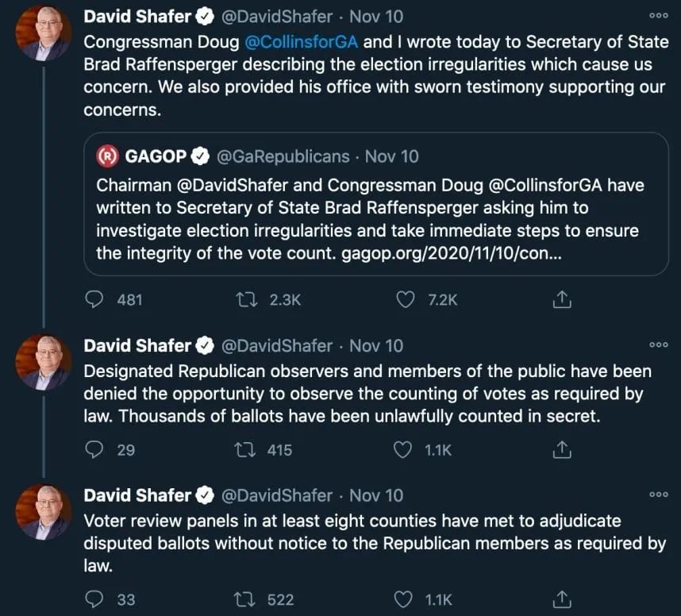Open more options on Republican observers tweet
681x616 pixels.
pyautogui.click(x=659, y=345)
